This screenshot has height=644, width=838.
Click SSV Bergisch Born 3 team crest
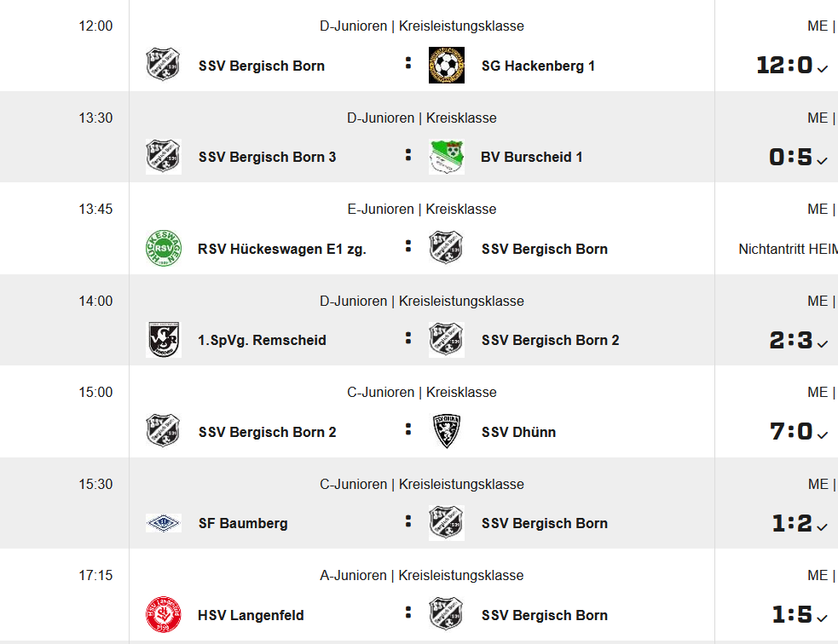pos(163,157)
